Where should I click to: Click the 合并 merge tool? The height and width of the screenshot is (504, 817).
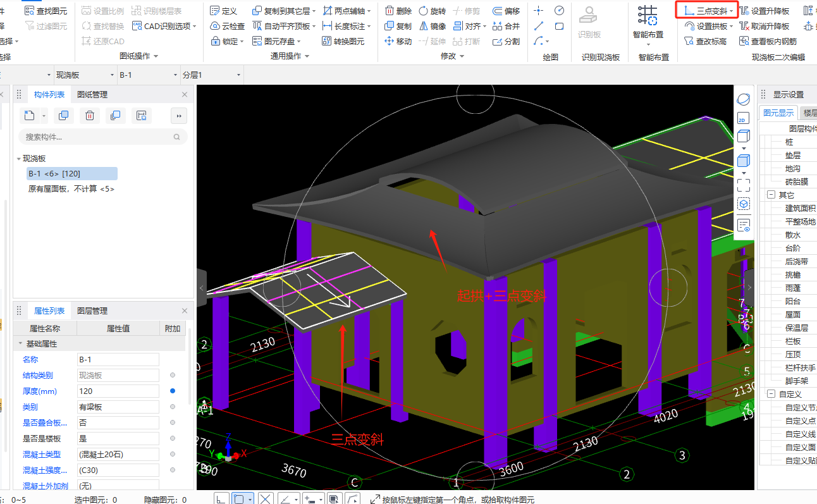(506, 26)
